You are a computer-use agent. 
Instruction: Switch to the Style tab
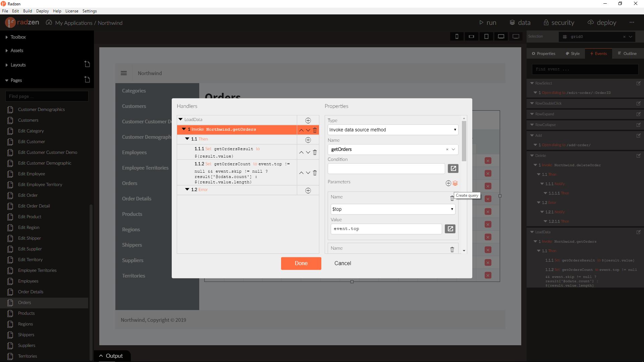[x=573, y=54]
